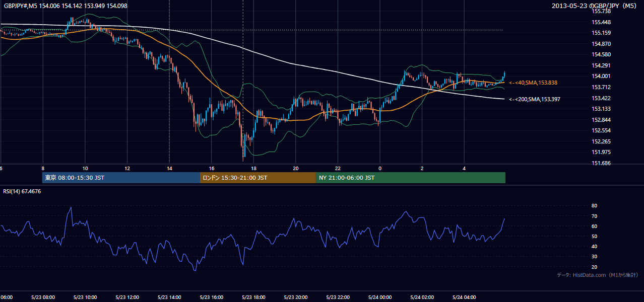Click the '5/23 14:00' bottom time label
Viewport: 644px width, 302px height.
point(169,297)
